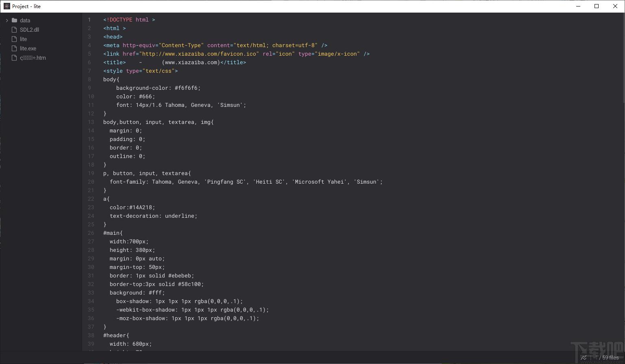Expand the data folder chevron

coord(7,20)
